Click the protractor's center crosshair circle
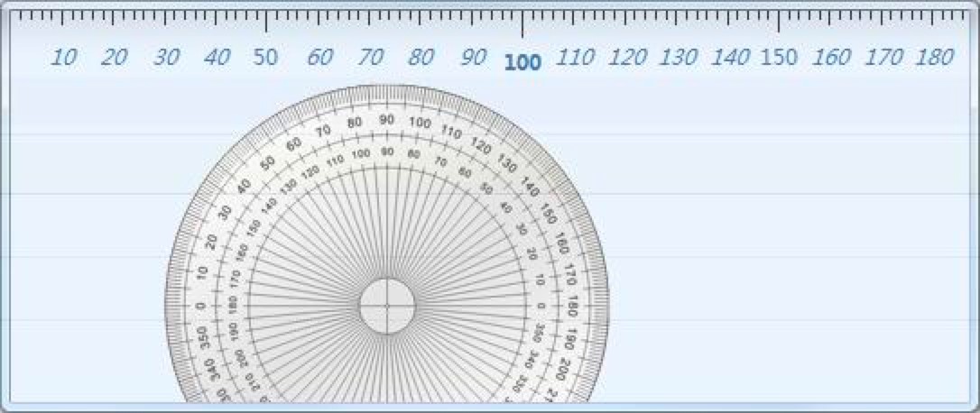Viewport: 980px width, 413px height. [x=387, y=307]
